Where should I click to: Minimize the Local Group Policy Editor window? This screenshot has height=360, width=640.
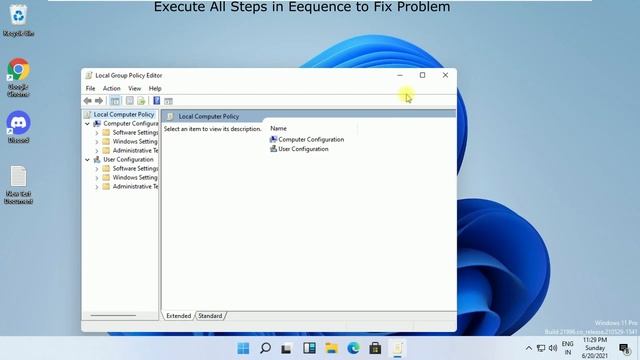click(400, 75)
